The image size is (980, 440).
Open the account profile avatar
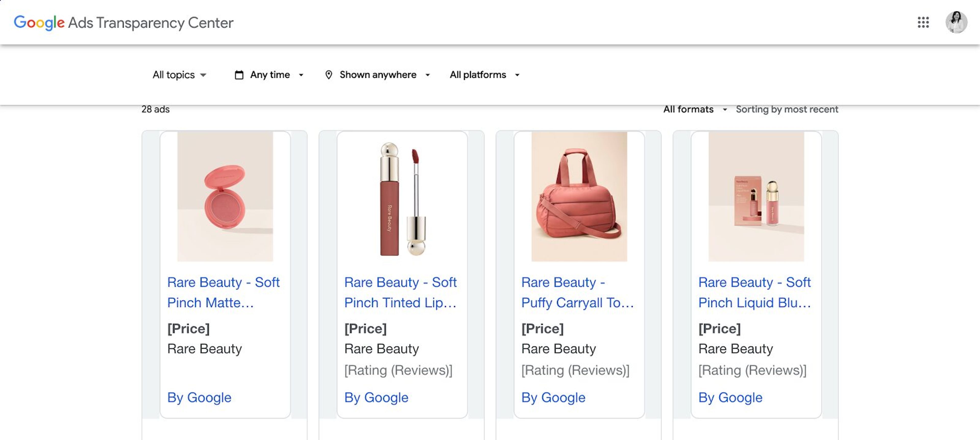(956, 22)
